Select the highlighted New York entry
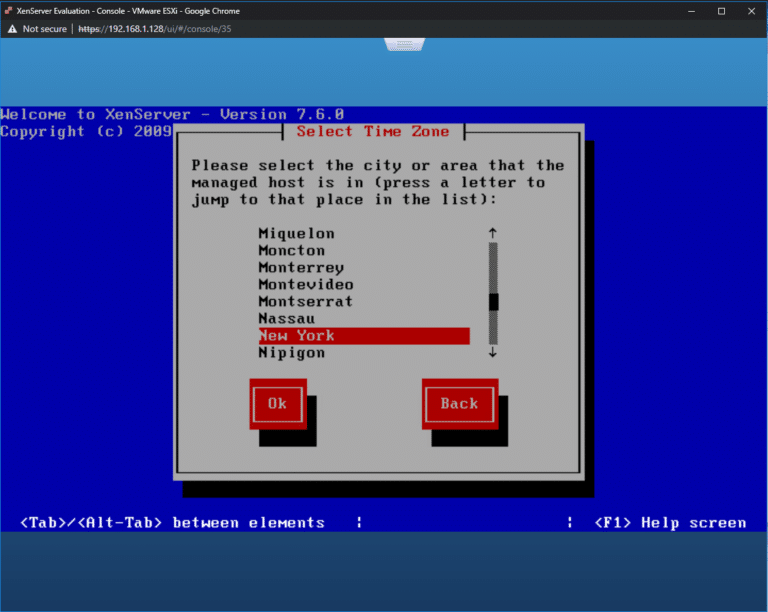 pyautogui.click(x=364, y=336)
